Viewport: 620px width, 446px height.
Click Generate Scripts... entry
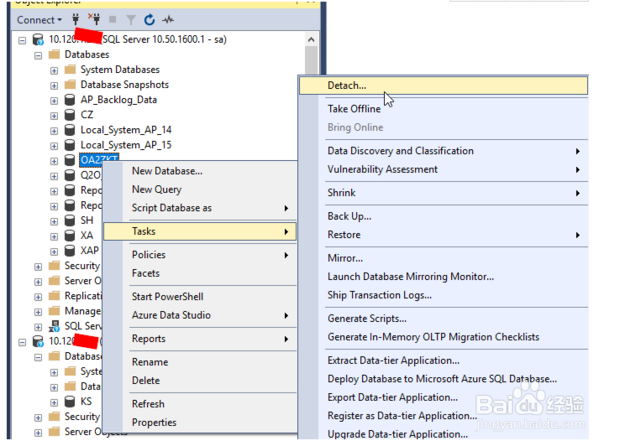coord(443,319)
